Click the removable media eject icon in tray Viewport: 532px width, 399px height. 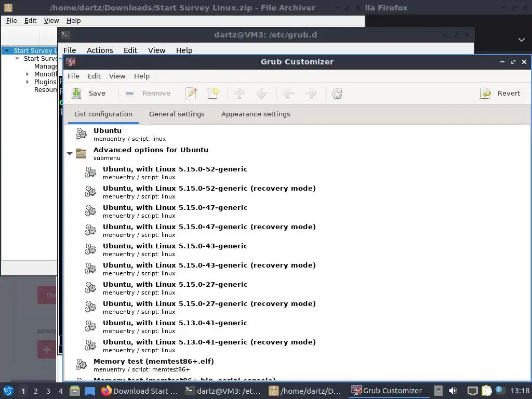point(438,391)
